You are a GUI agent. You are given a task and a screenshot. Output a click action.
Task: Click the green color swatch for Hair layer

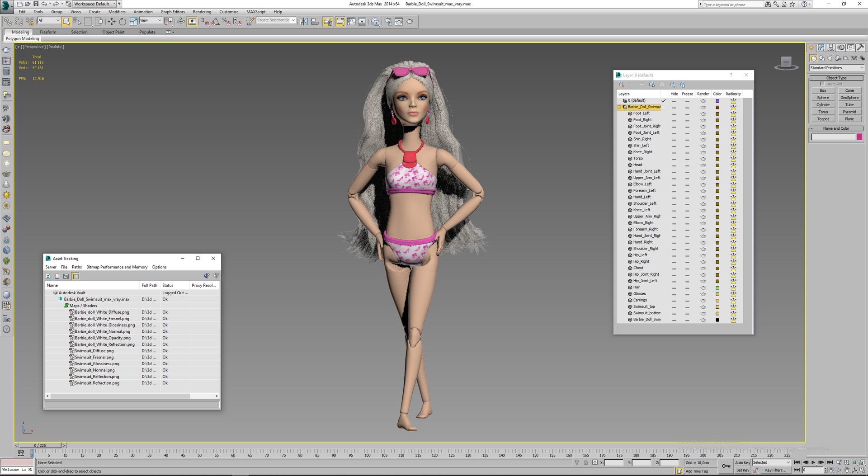tap(717, 287)
